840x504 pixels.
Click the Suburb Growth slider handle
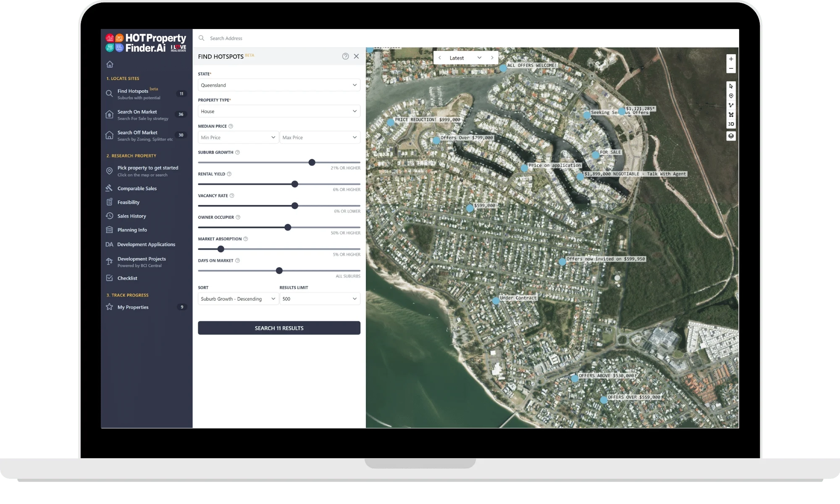pos(312,163)
